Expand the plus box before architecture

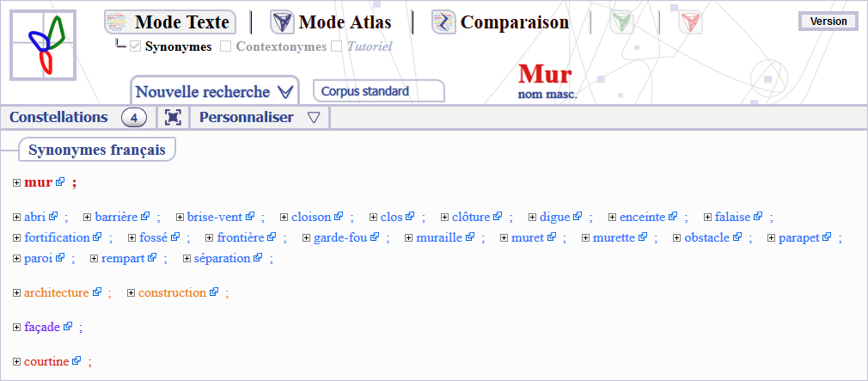coord(17,293)
